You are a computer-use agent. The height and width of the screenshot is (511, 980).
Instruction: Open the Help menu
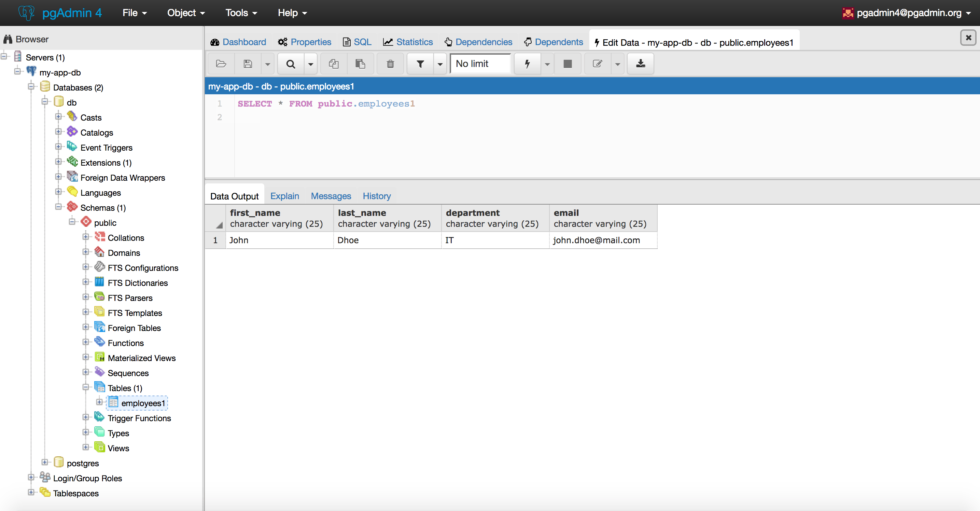pos(292,13)
